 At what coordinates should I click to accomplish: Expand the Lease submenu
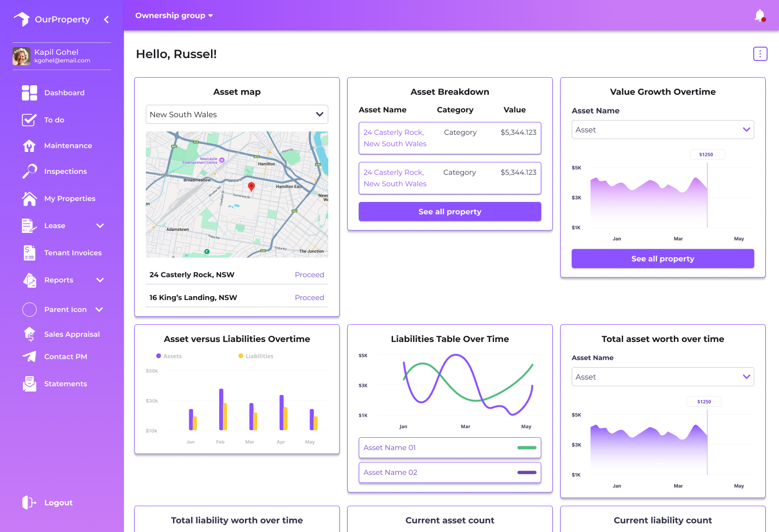tap(100, 226)
